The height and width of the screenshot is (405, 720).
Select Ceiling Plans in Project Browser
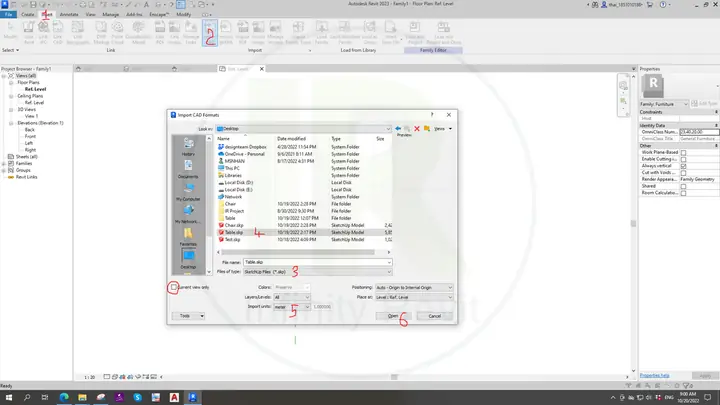(30, 96)
